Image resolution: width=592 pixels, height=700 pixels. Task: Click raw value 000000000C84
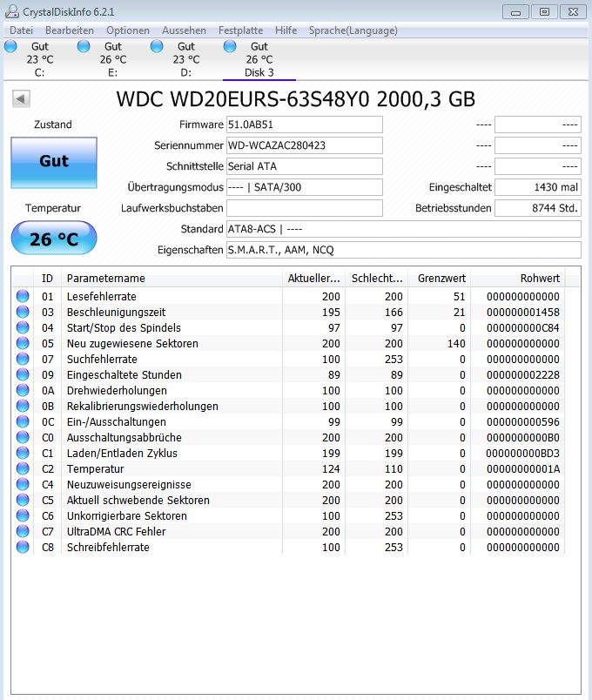[x=523, y=327]
